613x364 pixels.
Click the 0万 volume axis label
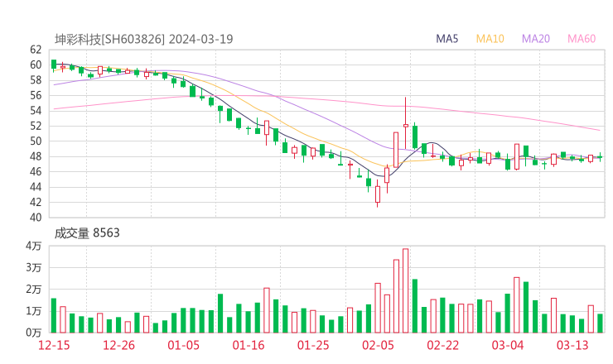pyautogui.click(x=34, y=333)
